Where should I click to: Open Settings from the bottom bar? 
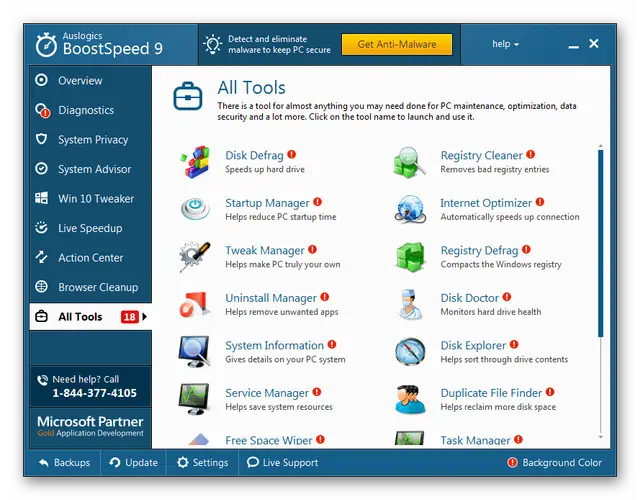(202, 462)
